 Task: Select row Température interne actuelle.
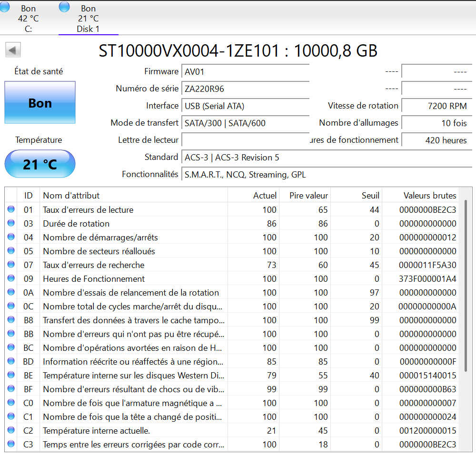tap(232, 430)
